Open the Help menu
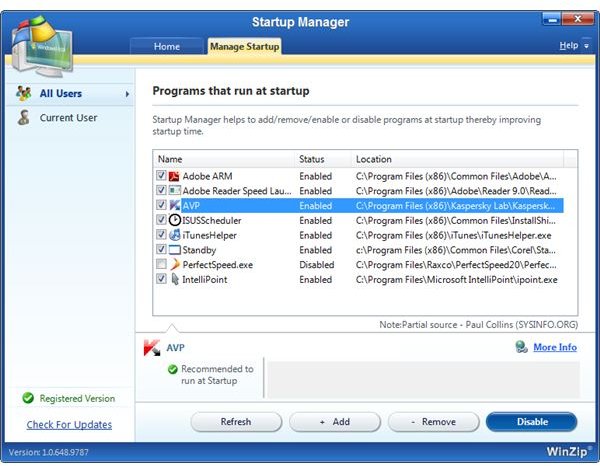Image resolution: width=600 pixels, height=466 pixels. point(569,46)
